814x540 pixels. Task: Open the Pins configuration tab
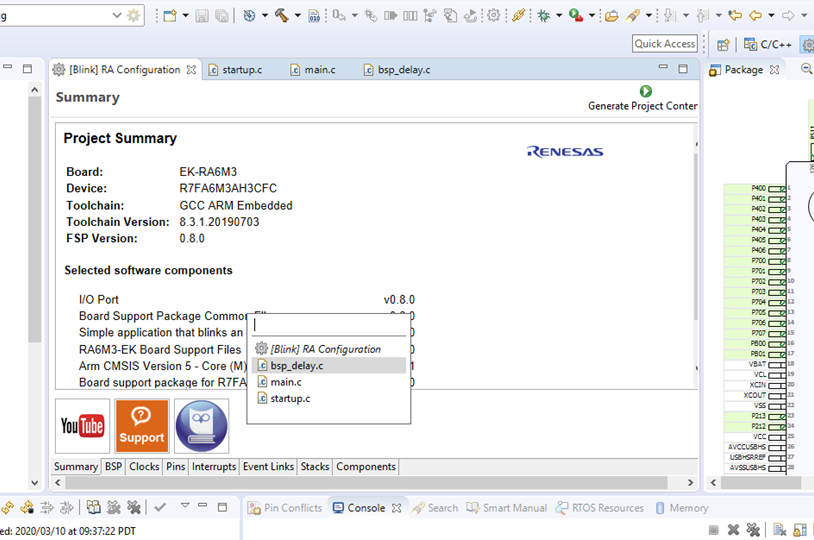click(175, 467)
